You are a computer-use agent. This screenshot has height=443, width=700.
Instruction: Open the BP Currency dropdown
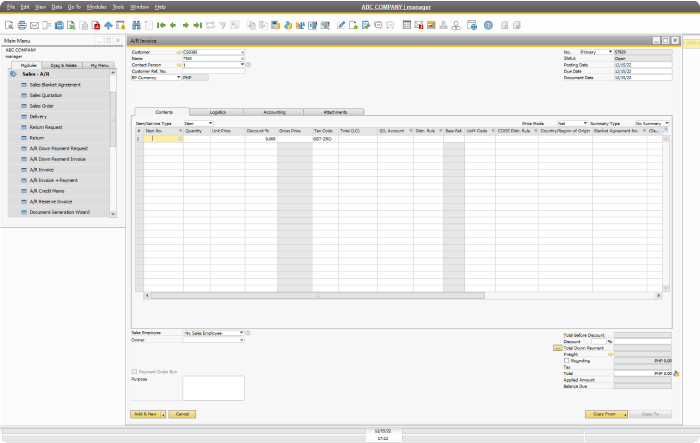179,77
